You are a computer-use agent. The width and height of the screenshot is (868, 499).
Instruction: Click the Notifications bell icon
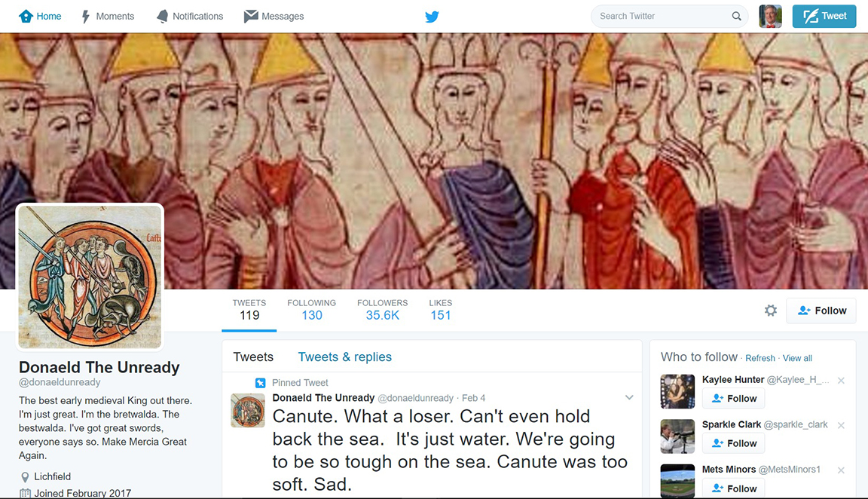click(x=162, y=17)
